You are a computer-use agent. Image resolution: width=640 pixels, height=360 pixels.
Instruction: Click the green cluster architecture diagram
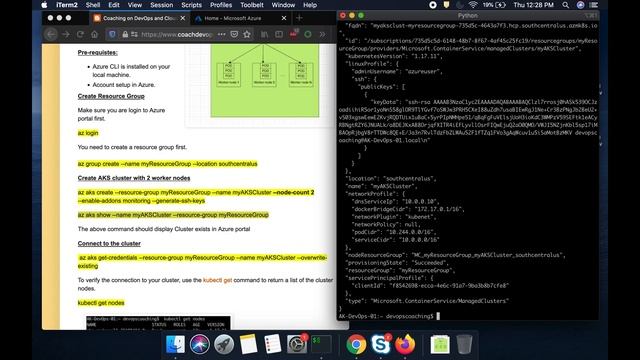click(265, 81)
